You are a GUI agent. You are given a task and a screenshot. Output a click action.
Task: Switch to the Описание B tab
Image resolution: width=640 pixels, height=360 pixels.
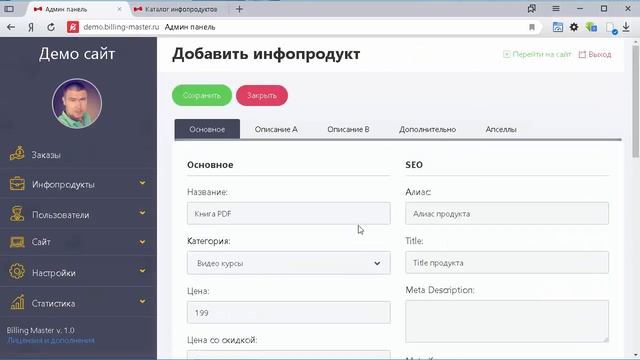[x=348, y=129]
